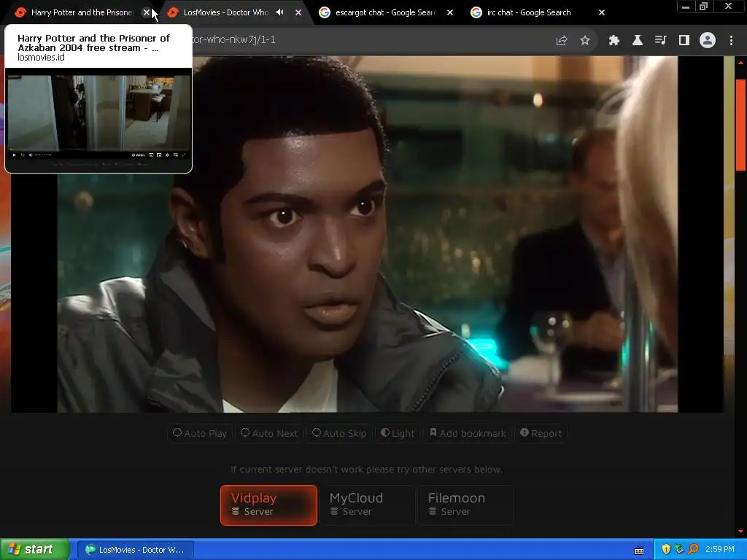Close the escargot chat tab

450,13
